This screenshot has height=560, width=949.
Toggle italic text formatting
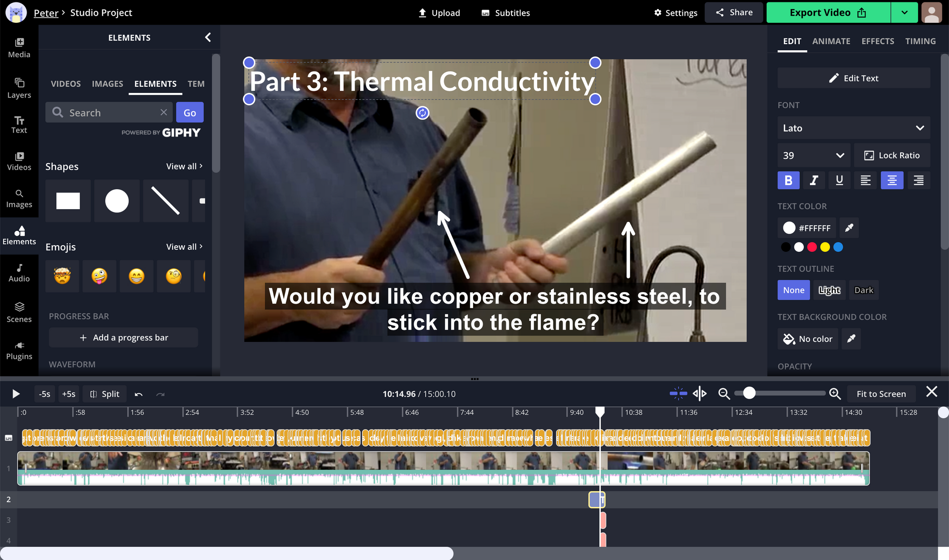pyautogui.click(x=814, y=180)
